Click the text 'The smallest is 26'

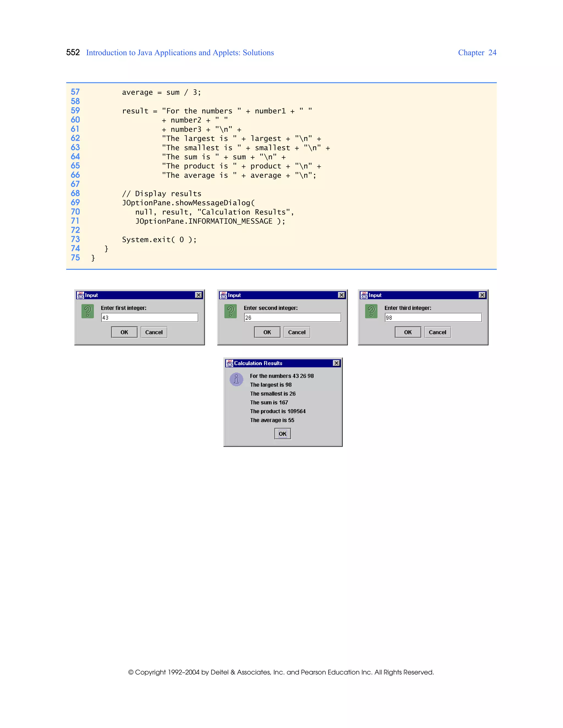pyautogui.click(x=273, y=394)
